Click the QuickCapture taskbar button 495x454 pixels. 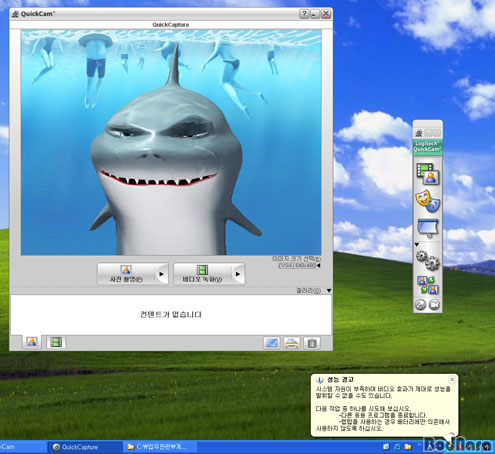click(84, 447)
